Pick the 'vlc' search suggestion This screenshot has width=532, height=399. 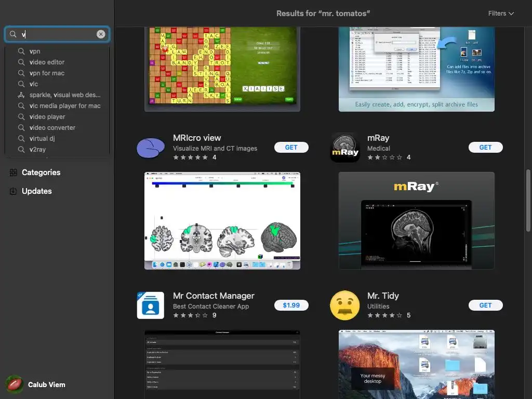click(57, 84)
